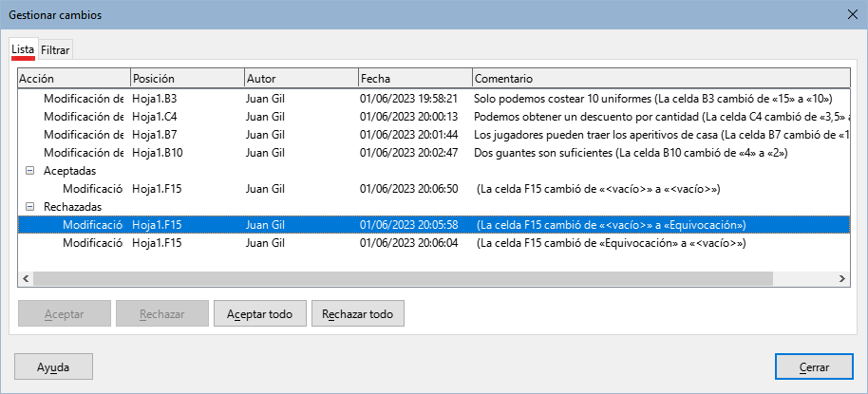
Task: Sort list by Fecha column header
Action: [x=413, y=78]
